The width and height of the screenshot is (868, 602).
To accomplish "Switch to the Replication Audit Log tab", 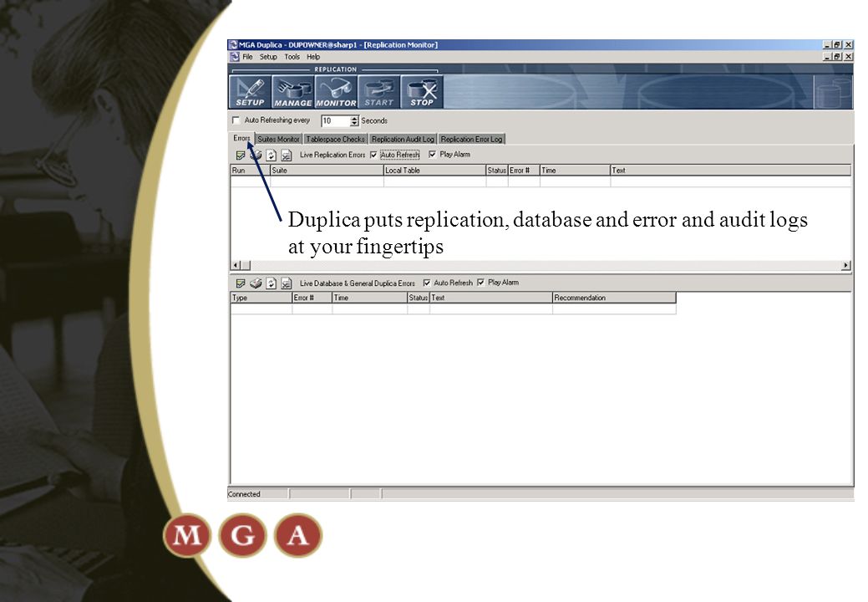I will coord(403,140).
